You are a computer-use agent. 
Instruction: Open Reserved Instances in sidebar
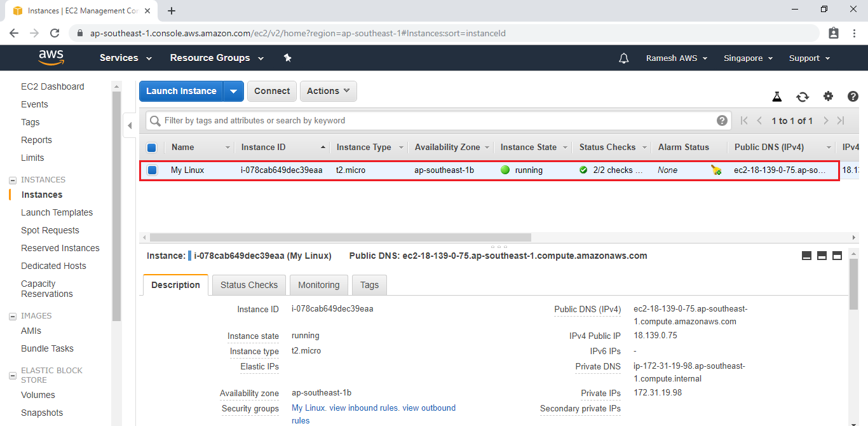pos(60,248)
